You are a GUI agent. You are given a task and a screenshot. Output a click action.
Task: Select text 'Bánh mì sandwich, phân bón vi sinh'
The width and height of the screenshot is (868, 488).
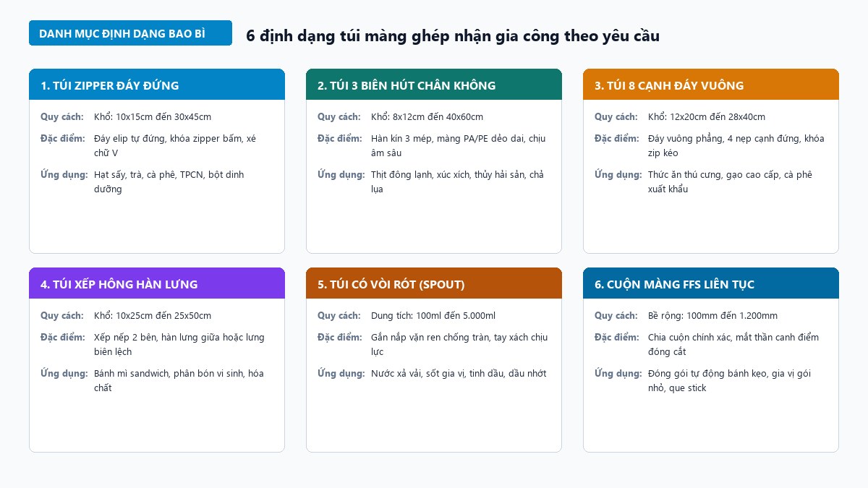(169, 373)
